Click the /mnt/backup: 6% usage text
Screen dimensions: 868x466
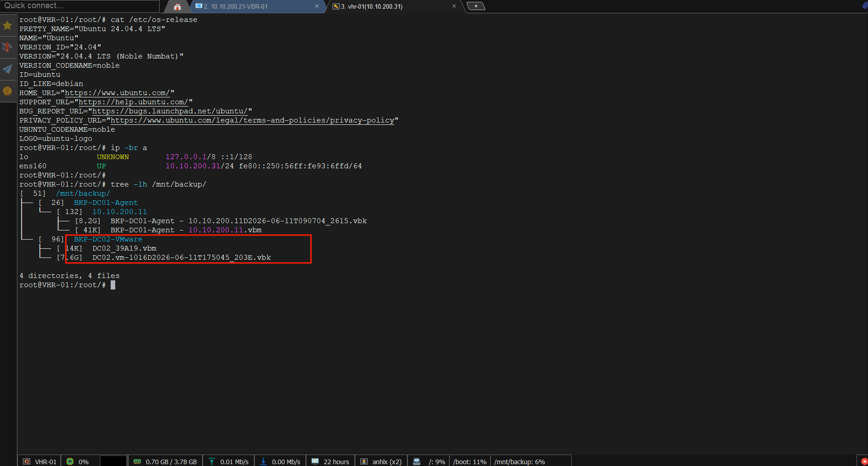coord(520,462)
